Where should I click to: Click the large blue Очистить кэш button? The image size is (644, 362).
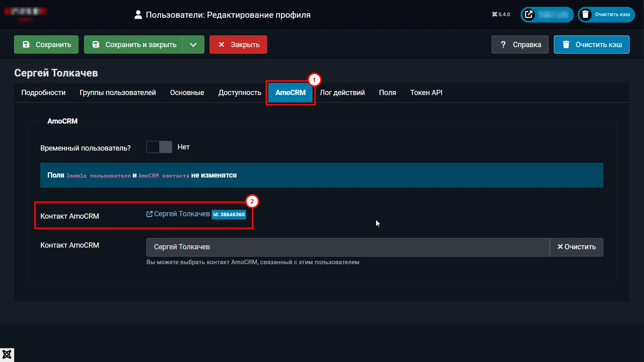coord(591,44)
